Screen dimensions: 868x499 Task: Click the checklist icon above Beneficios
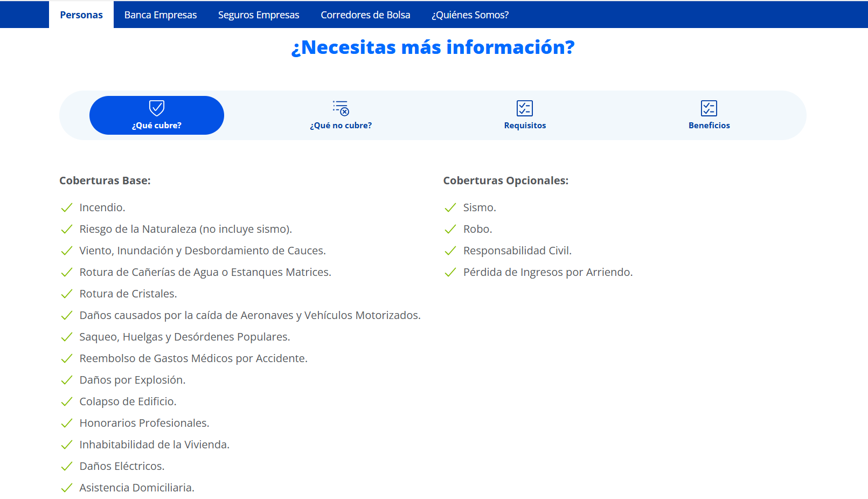pos(709,108)
